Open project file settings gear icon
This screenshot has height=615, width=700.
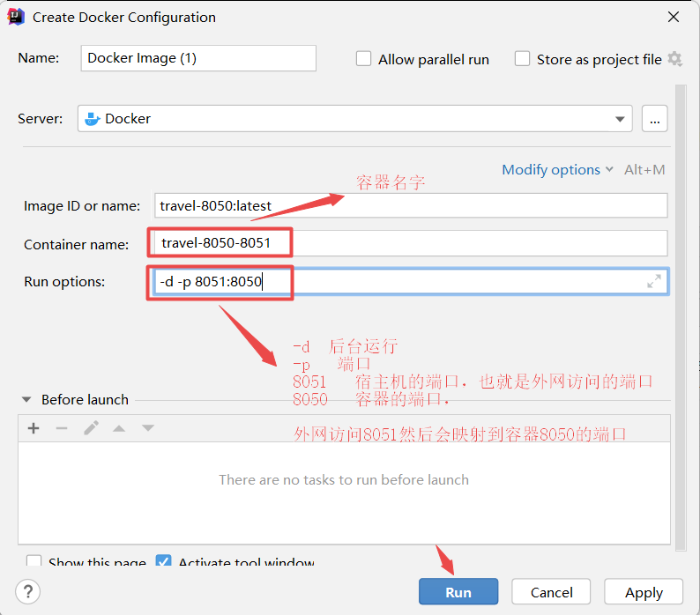pyautogui.click(x=674, y=59)
